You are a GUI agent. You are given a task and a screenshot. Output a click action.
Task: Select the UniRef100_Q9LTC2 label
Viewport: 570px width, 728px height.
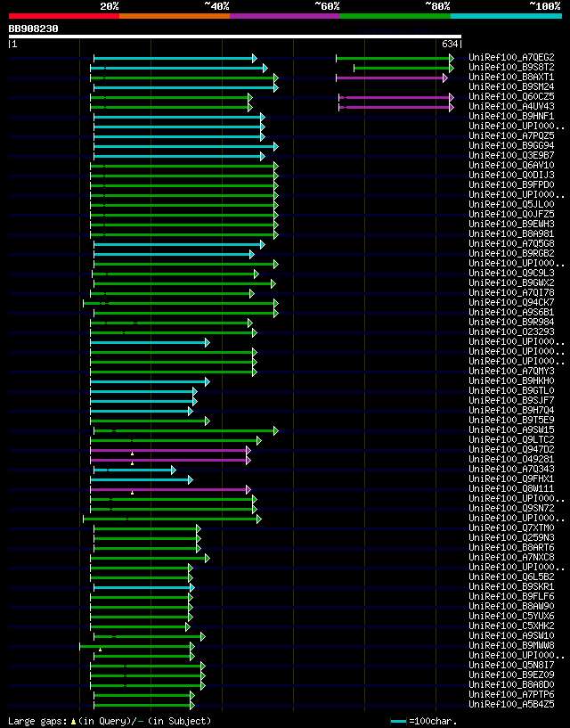(x=511, y=439)
